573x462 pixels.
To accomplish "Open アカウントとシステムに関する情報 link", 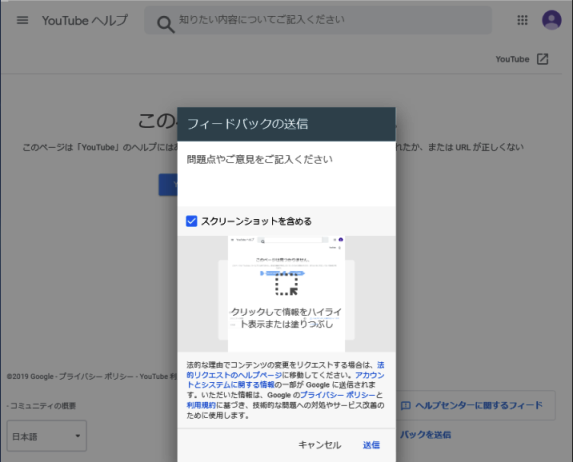I will click(285, 380).
